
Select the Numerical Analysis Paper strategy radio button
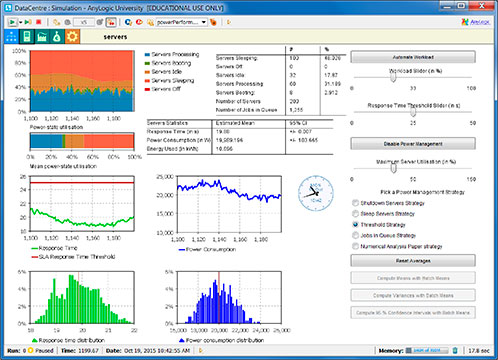[x=355, y=246]
